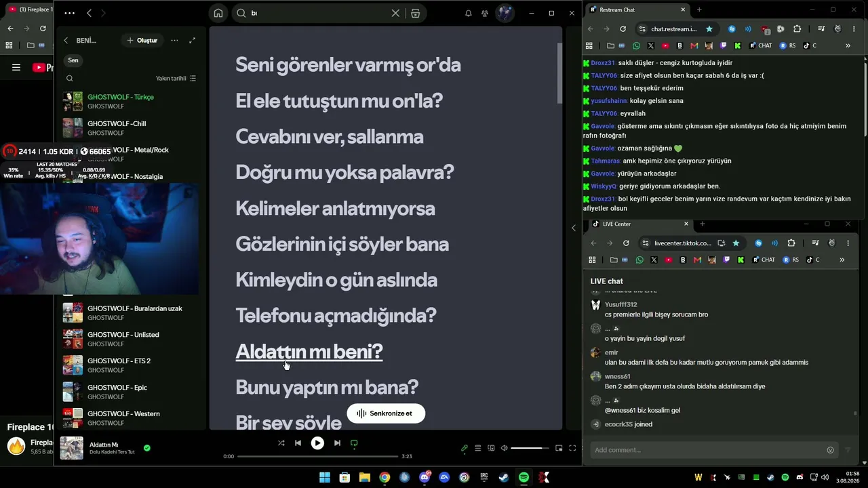The image size is (868, 488).
Task: Open Spotify friend activity icon
Action: click(x=485, y=13)
